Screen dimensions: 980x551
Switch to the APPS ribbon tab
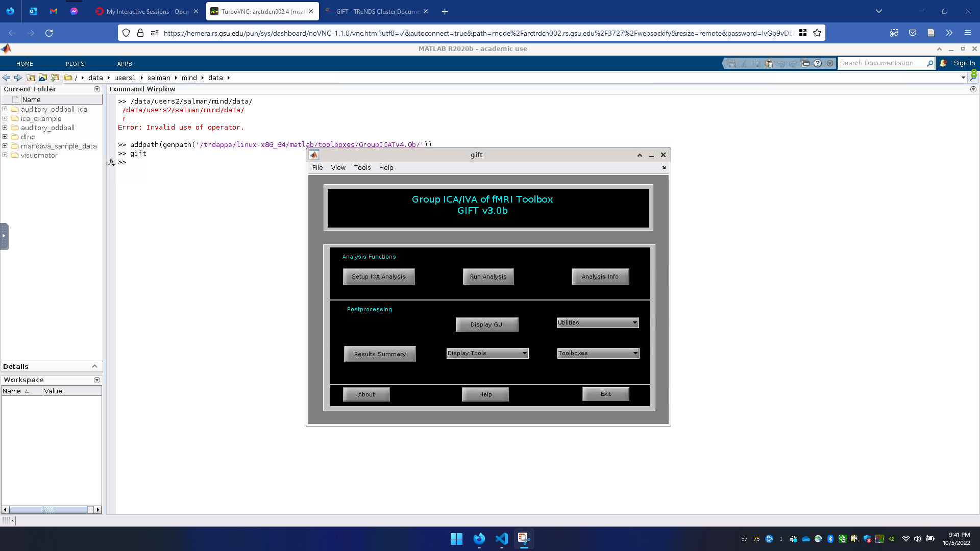(x=125, y=64)
